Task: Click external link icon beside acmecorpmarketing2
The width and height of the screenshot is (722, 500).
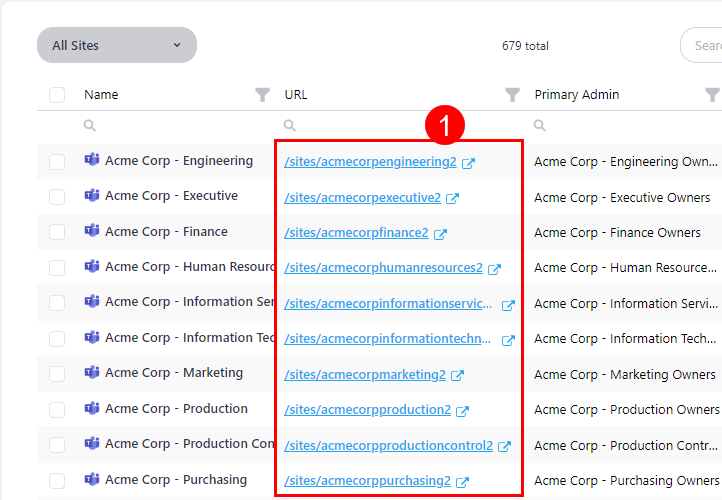Action: tap(457, 376)
